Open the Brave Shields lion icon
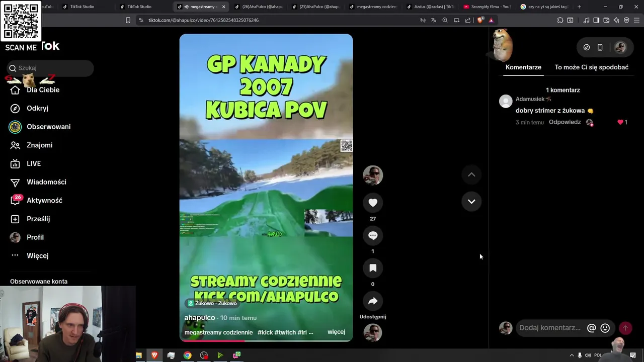The height and width of the screenshot is (362, 644). point(480,20)
